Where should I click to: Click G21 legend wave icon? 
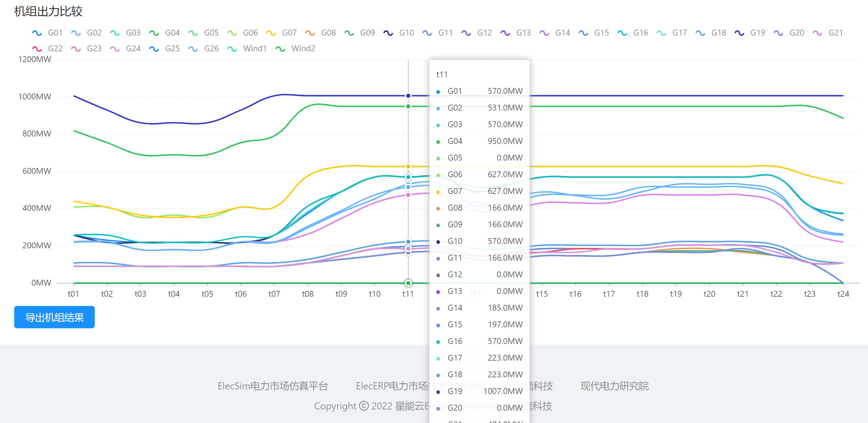(817, 33)
